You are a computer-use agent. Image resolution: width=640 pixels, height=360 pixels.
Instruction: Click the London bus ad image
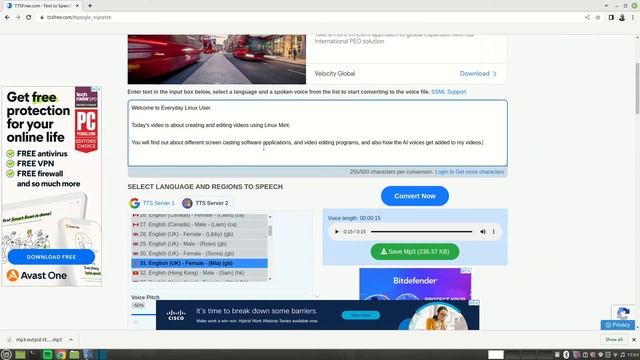point(217,59)
